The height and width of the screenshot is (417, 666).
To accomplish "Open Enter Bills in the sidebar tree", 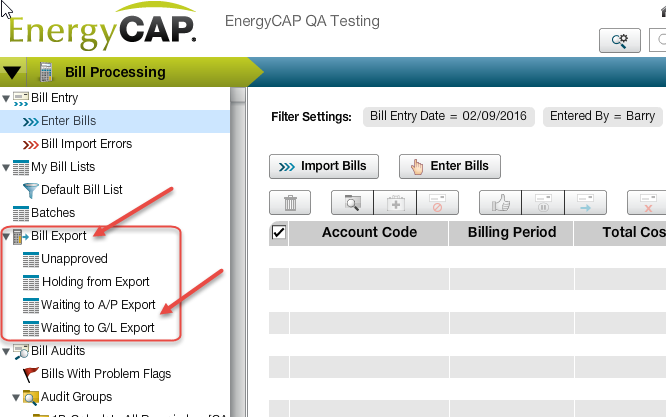I will (68, 121).
